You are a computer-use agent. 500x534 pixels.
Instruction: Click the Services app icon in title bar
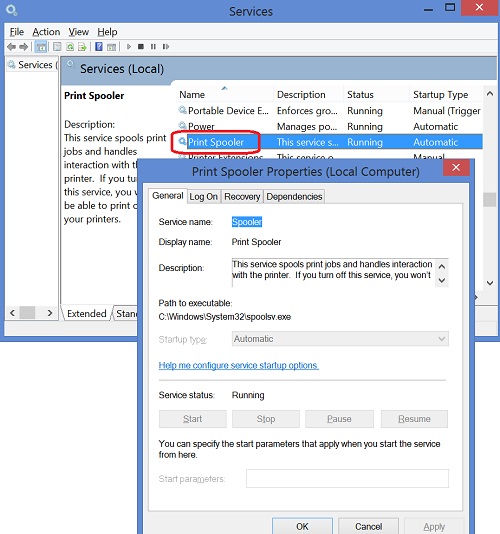pos(11,11)
